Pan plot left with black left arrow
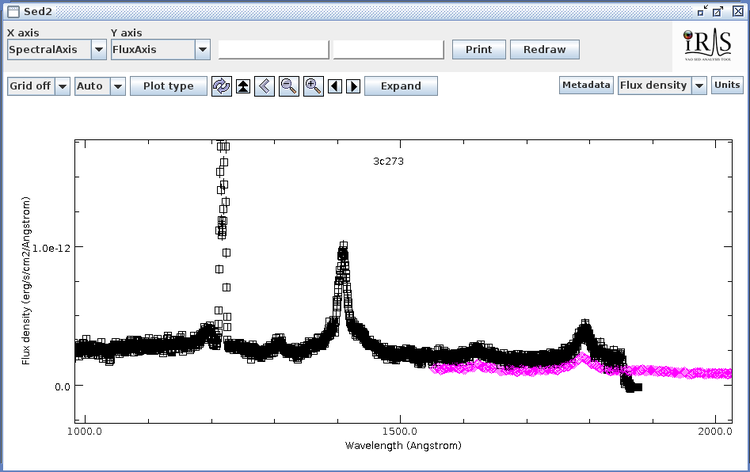 (335, 87)
